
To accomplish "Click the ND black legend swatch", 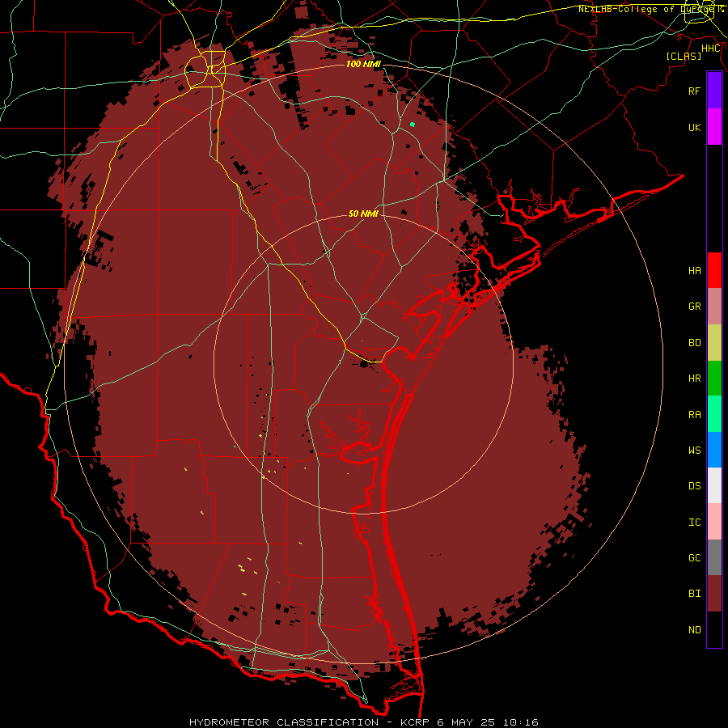I will click(714, 629).
